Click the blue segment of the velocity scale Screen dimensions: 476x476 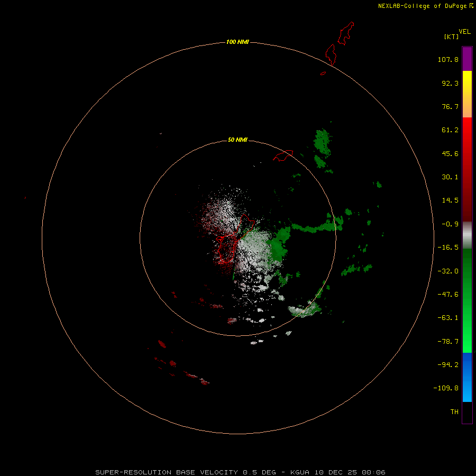click(x=467, y=377)
